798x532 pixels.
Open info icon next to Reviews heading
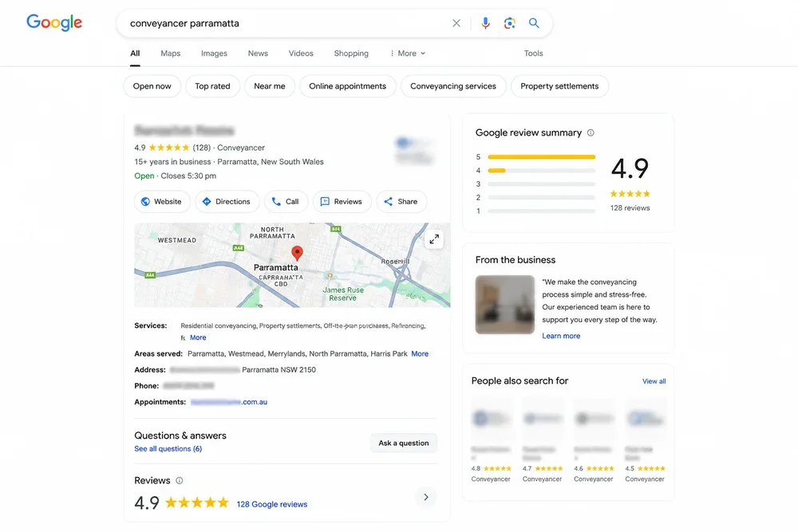coord(179,480)
